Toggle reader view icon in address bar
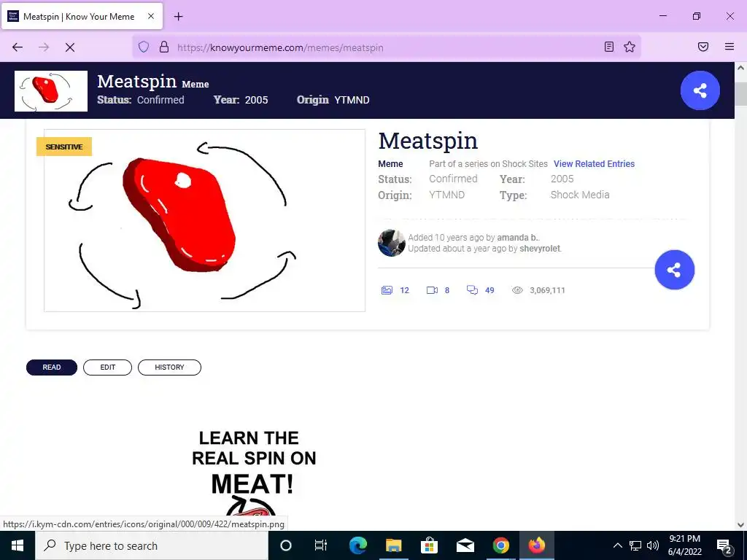This screenshot has height=560, width=747. coord(609,47)
